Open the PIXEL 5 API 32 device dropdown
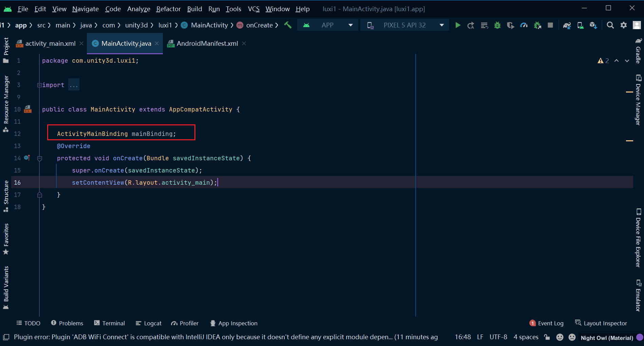The width and height of the screenshot is (644, 346). pyautogui.click(x=405, y=25)
